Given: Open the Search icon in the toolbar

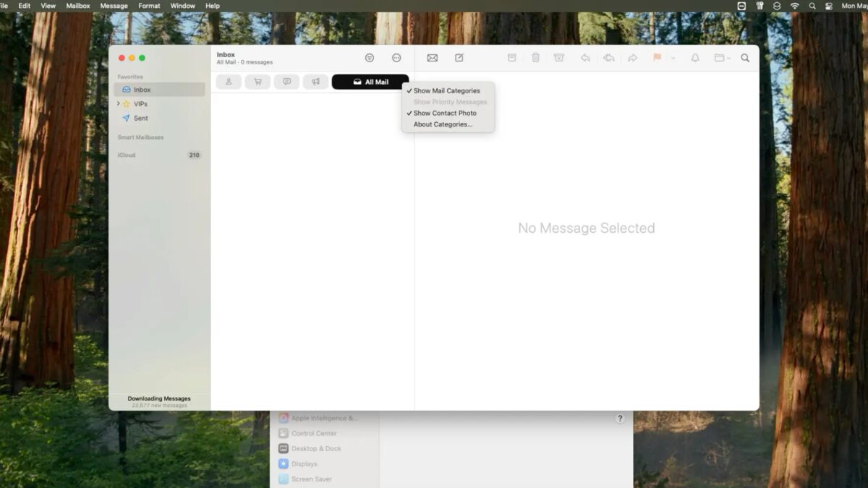Looking at the screenshot, I should pyautogui.click(x=745, y=58).
